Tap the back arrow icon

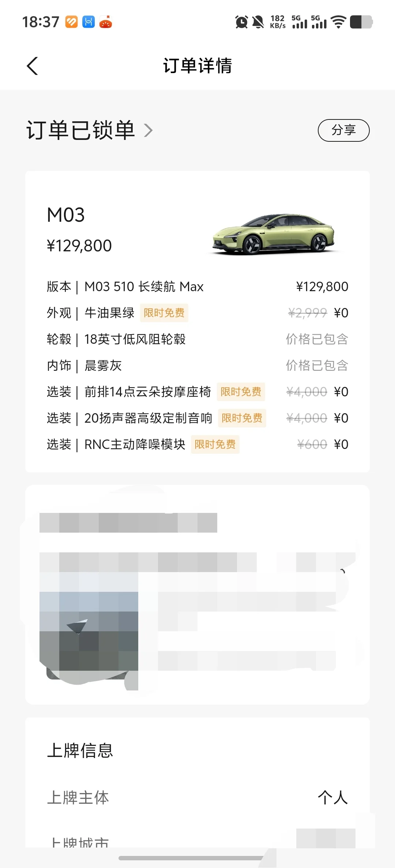(x=33, y=66)
